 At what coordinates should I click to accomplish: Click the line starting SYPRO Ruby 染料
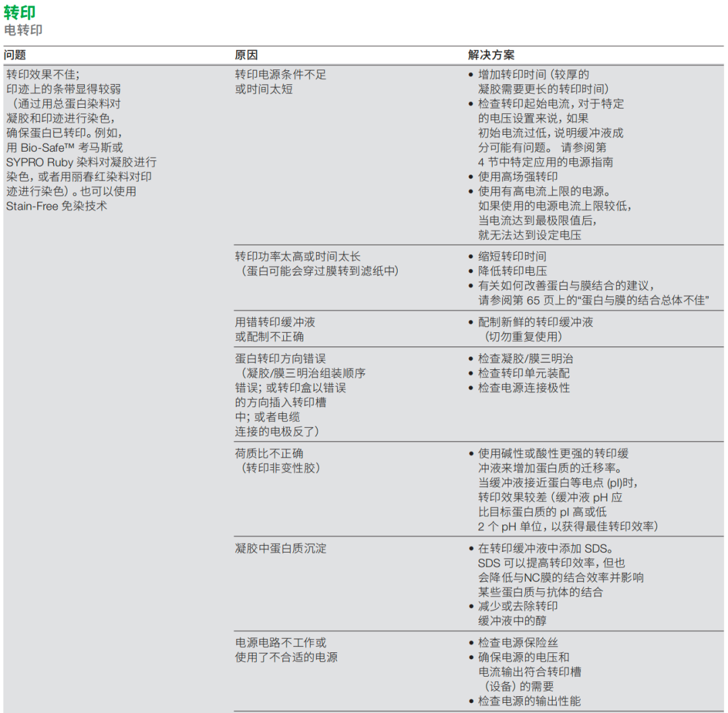tap(82, 162)
